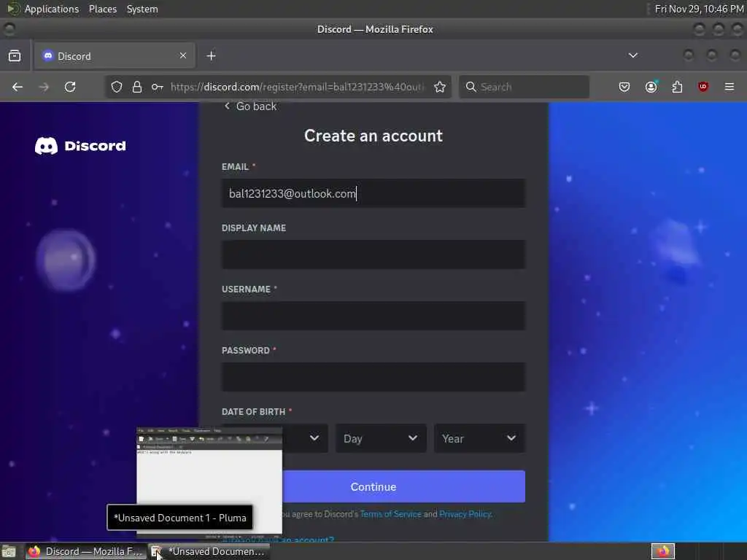Open the Applications menu in top panel
The height and width of the screenshot is (560, 747).
point(52,9)
